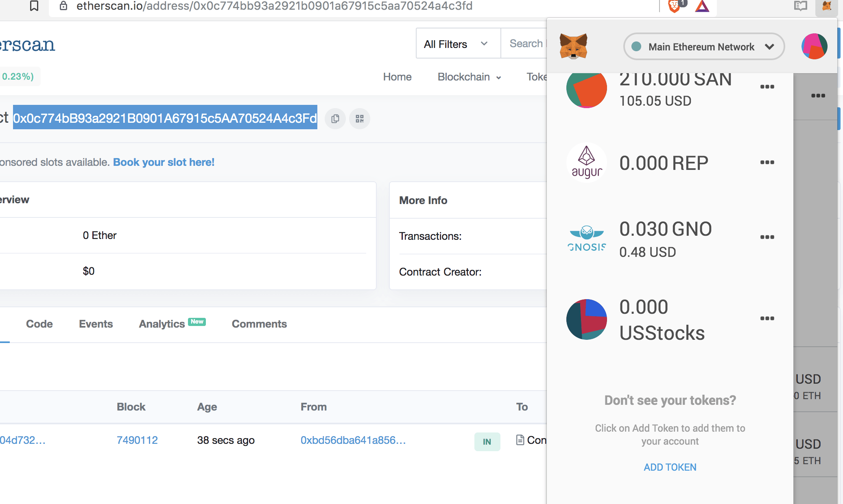The width and height of the screenshot is (843, 504).
Task: Switch to the Code tab
Action: click(x=39, y=324)
